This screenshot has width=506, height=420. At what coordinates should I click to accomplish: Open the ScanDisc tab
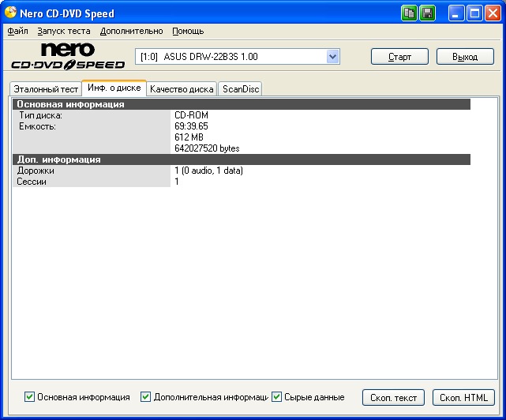(241, 89)
